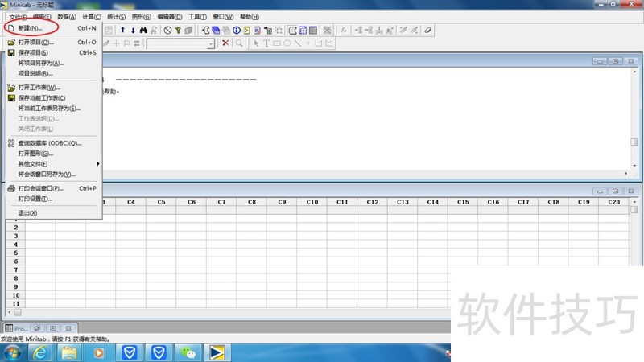Open Internet Explorer from the taskbar
644x362 pixels.
39,352
